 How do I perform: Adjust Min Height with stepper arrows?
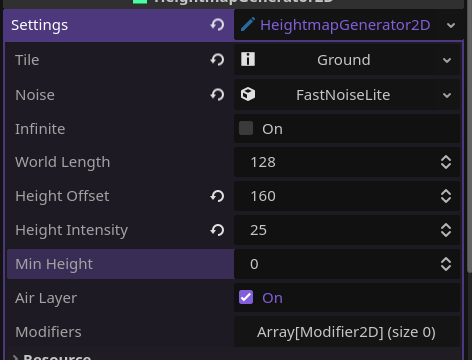pyautogui.click(x=446, y=264)
